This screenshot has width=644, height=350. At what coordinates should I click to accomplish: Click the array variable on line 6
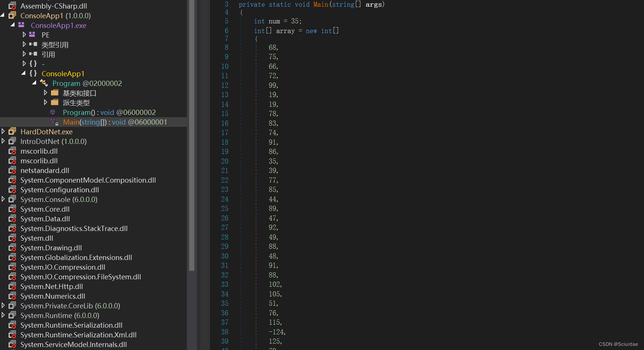pyautogui.click(x=286, y=31)
